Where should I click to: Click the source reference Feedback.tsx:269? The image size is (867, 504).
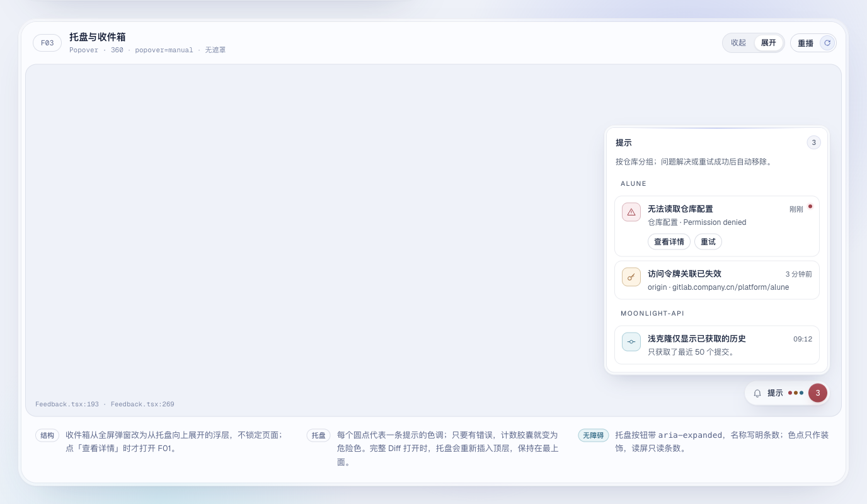pyautogui.click(x=142, y=404)
